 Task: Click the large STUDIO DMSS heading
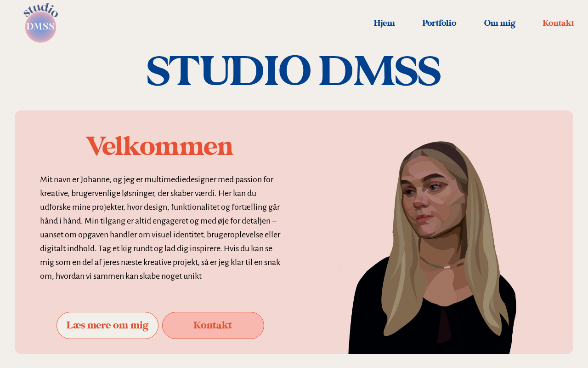[x=294, y=71]
